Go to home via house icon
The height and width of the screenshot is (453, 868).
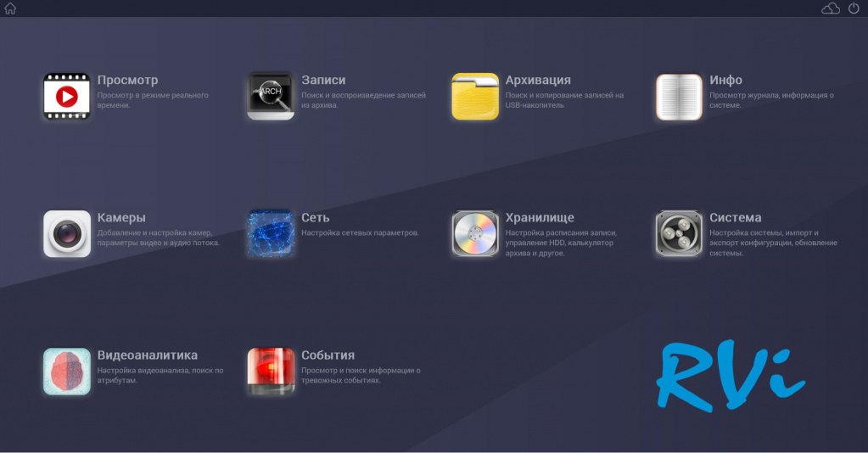pyautogui.click(x=10, y=8)
